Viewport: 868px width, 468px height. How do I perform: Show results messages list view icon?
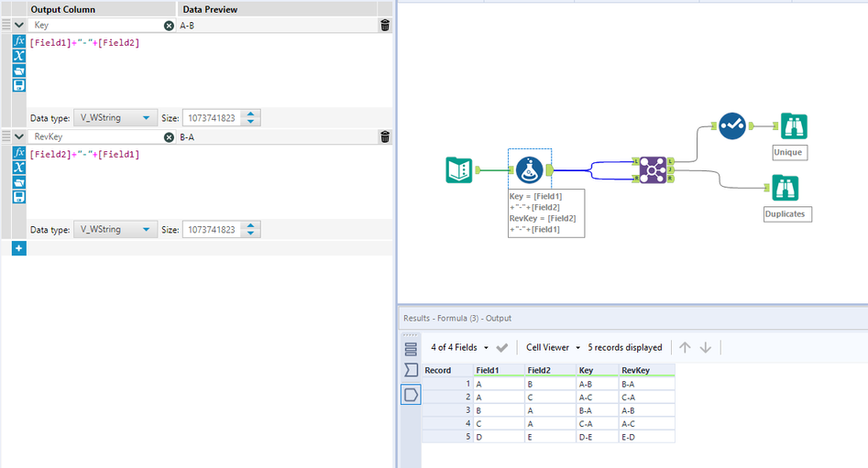411,349
